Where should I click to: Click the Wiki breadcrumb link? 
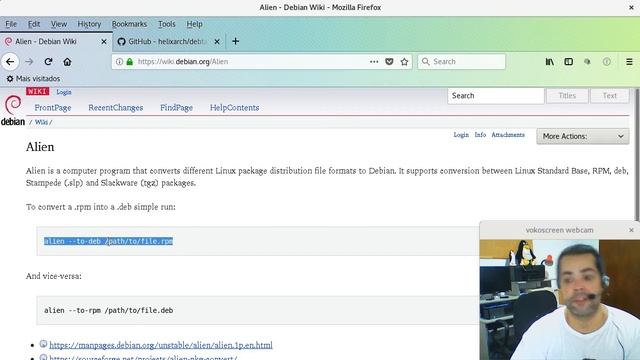(41, 122)
